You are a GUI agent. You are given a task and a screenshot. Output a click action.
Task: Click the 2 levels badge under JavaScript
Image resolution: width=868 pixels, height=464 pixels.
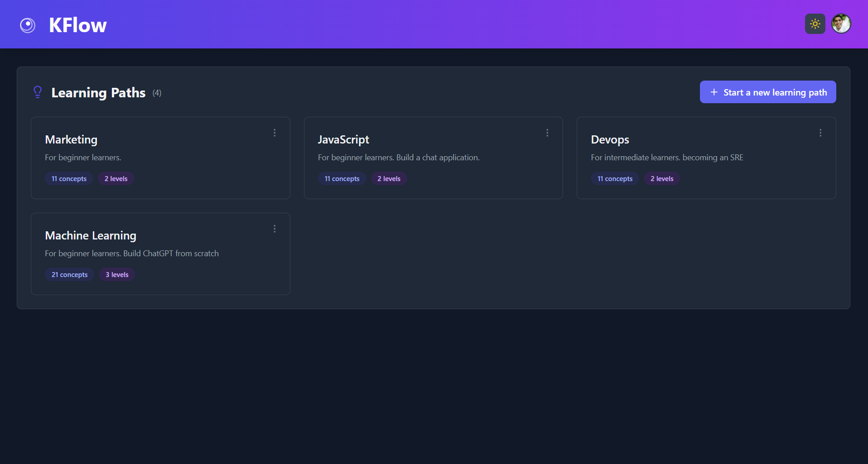point(388,178)
